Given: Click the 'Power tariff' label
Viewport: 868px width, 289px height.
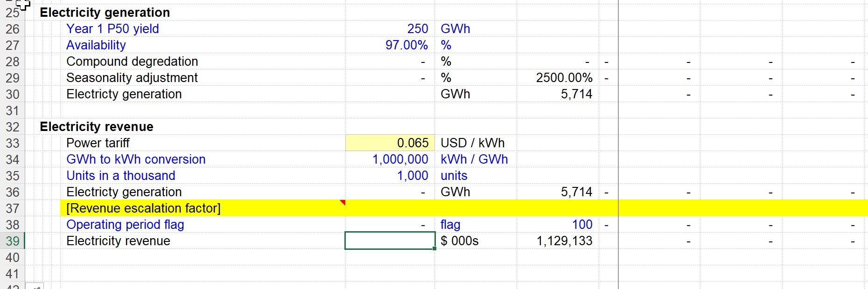Looking at the screenshot, I should click(98, 143).
